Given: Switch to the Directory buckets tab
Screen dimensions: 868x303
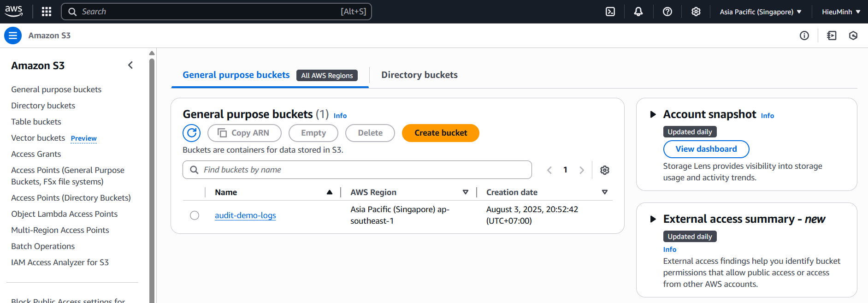Looking at the screenshot, I should [419, 75].
